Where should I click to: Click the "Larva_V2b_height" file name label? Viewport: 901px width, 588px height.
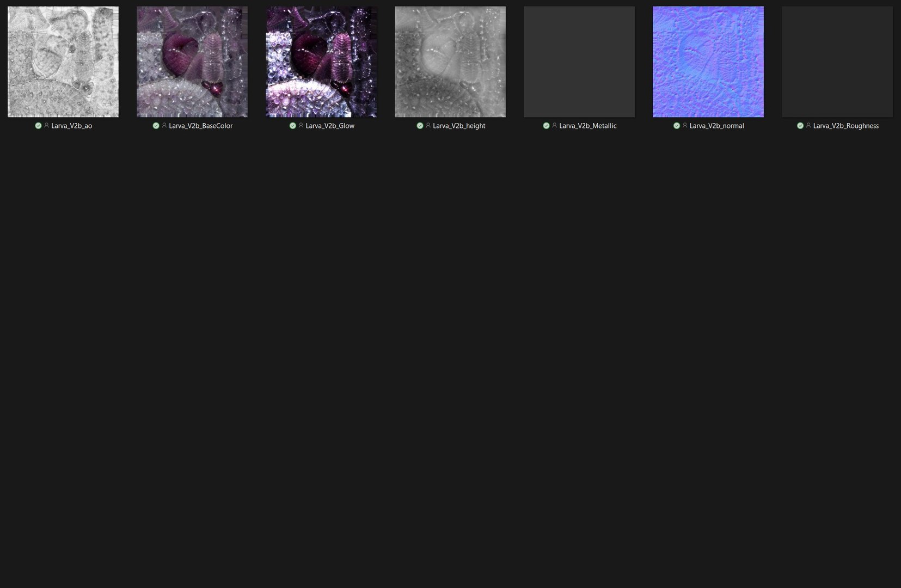[459, 126]
